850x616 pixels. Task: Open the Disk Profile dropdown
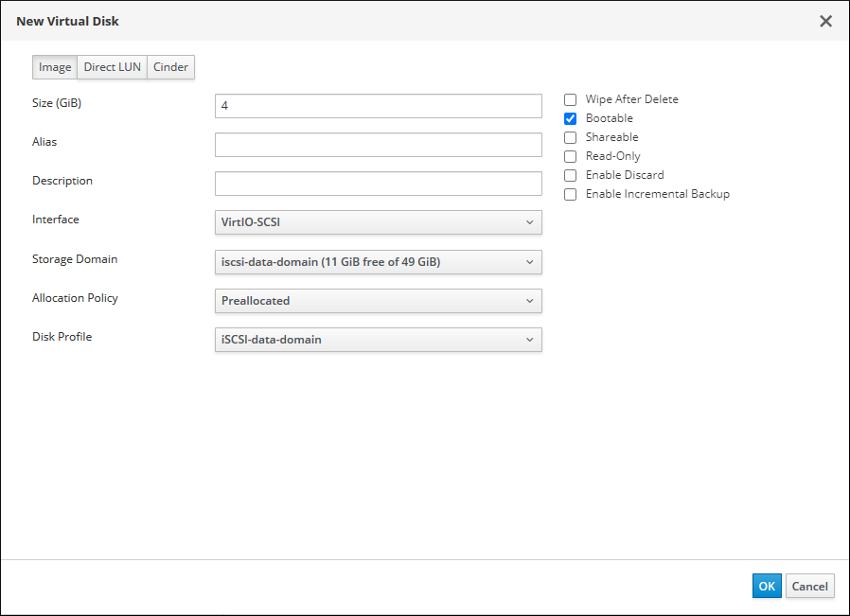(x=379, y=340)
